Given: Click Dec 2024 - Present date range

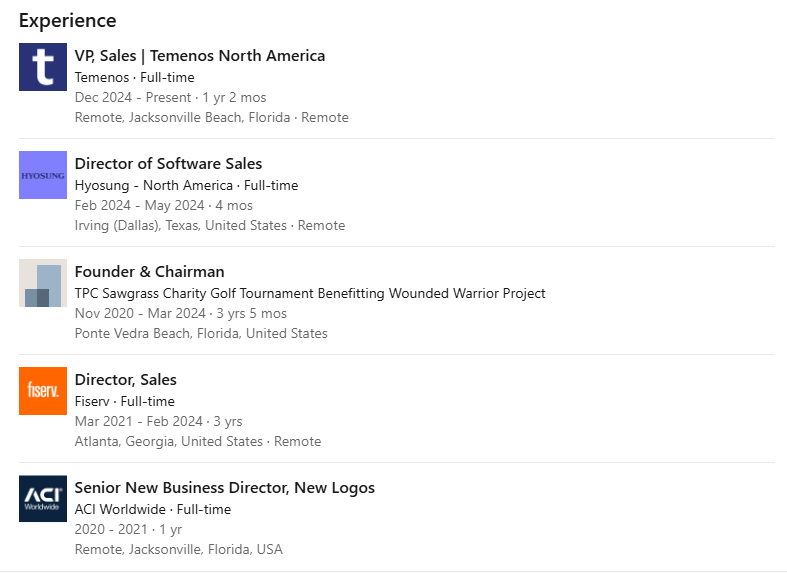Looking at the screenshot, I should coord(133,97).
